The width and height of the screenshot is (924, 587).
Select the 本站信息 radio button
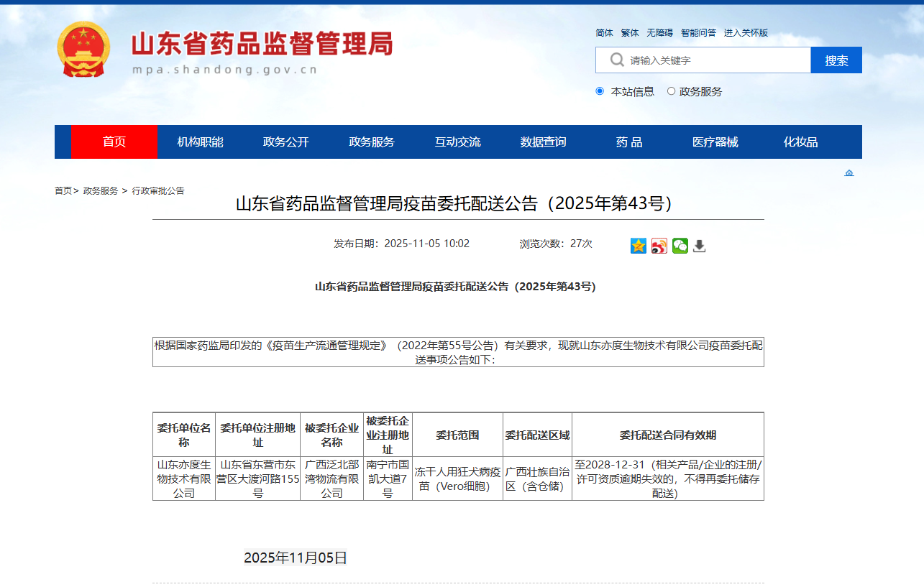(600, 91)
